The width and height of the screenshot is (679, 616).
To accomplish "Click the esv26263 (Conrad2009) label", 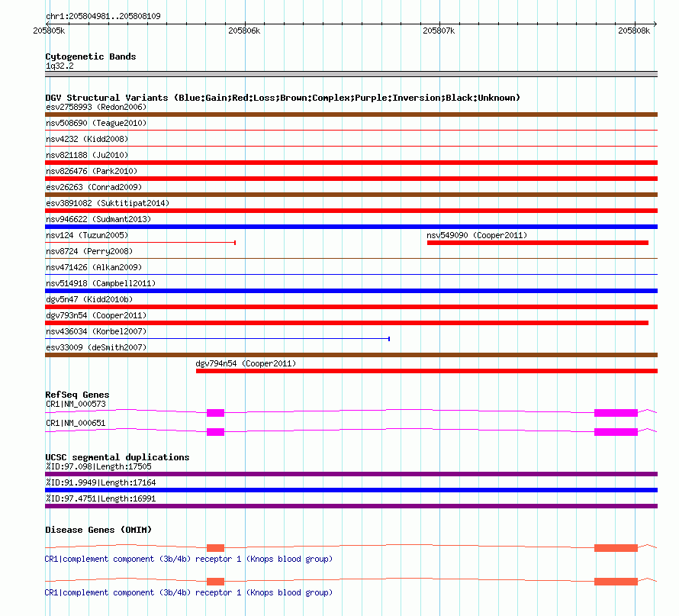I will click(94, 187).
